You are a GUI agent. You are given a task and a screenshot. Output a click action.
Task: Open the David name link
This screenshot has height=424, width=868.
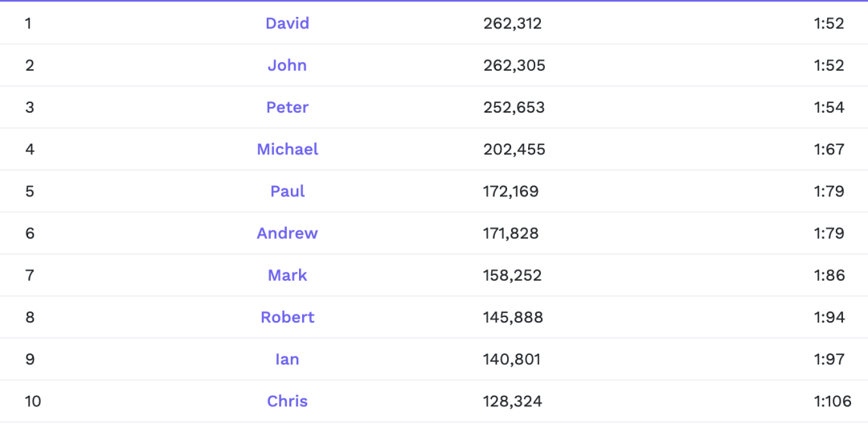(x=287, y=23)
